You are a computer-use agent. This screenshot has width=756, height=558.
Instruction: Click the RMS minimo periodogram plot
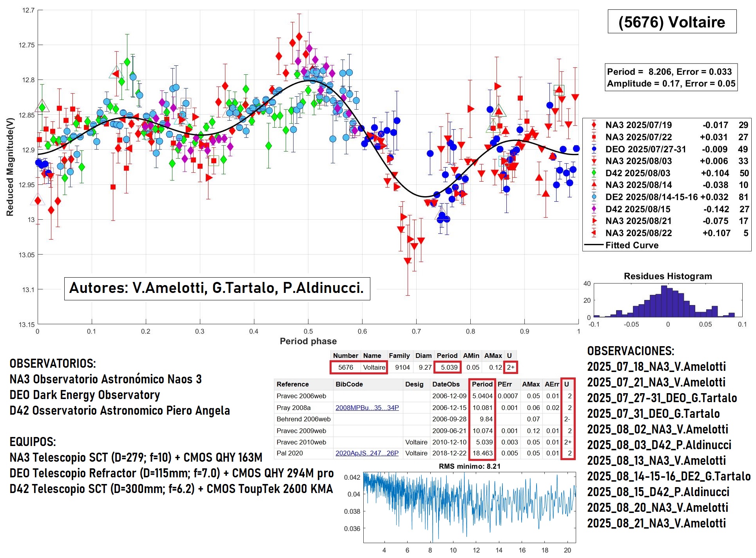pyautogui.click(x=469, y=507)
